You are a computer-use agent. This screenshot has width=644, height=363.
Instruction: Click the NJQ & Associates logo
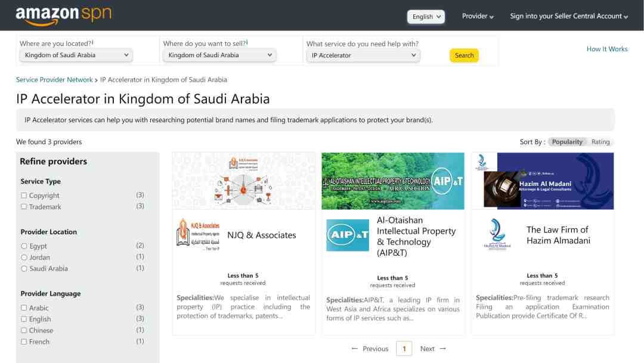pos(198,235)
